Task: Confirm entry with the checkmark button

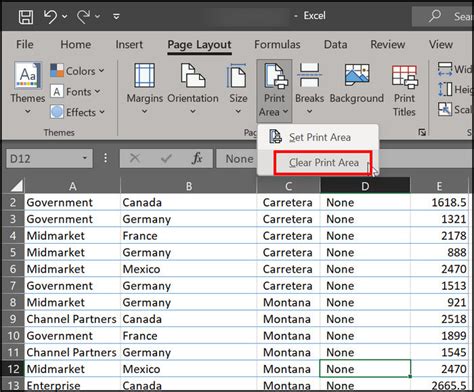Action: point(166,158)
